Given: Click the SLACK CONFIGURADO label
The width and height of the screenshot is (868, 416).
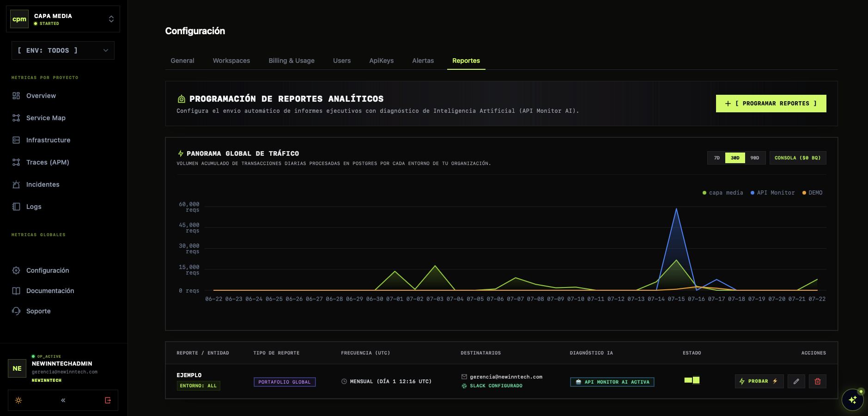Looking at the screenshot, I should coord(496,386).
